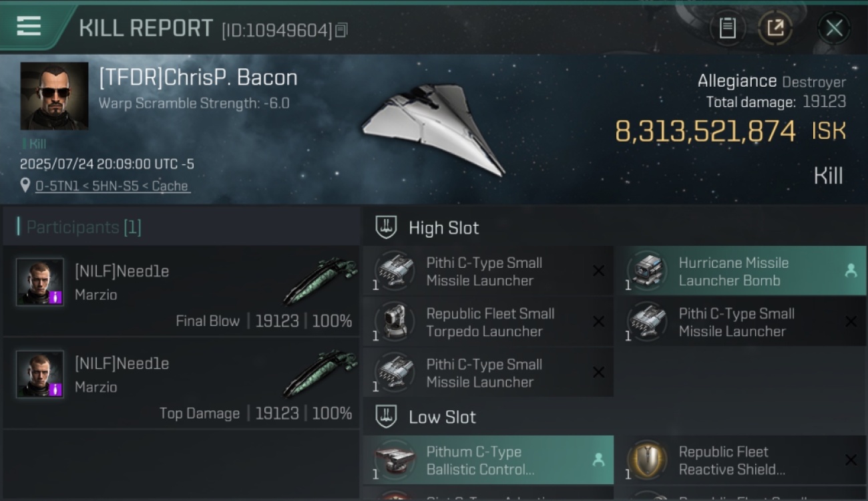Open Final Blow Needle pilot portrait
The width and height of the screenshot is (868, 501).
40,282
